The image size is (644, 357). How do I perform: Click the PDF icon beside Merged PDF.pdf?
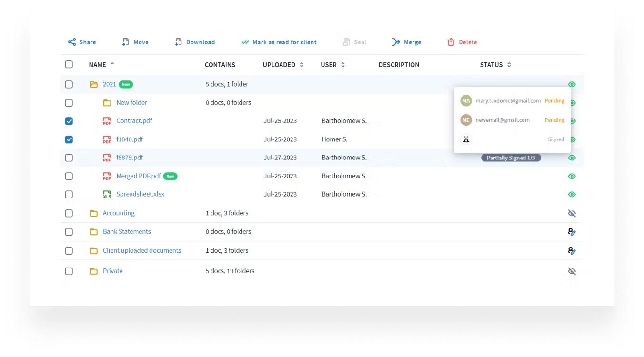click(x=107, y=177)
